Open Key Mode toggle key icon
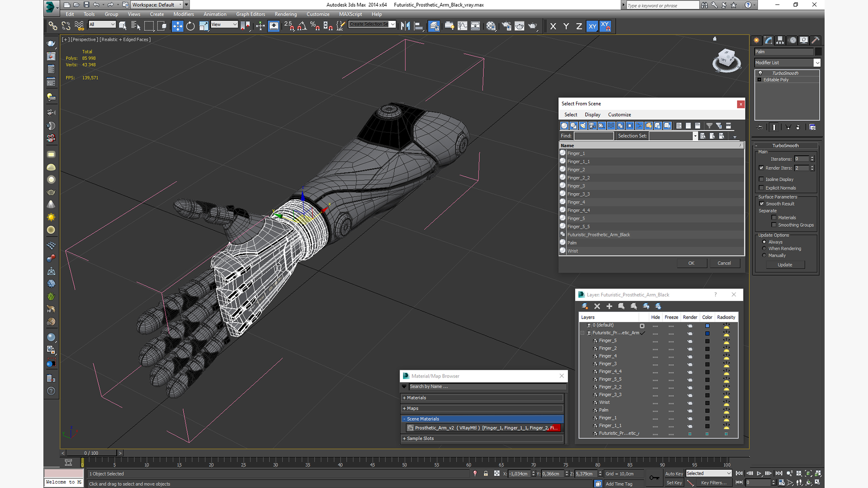The height and width of the screenshot is (488, 868). [x=654, y=478]
